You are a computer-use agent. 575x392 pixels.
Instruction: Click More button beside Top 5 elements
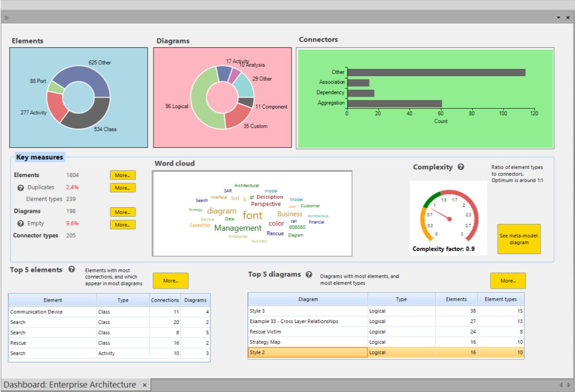[171, 280]
